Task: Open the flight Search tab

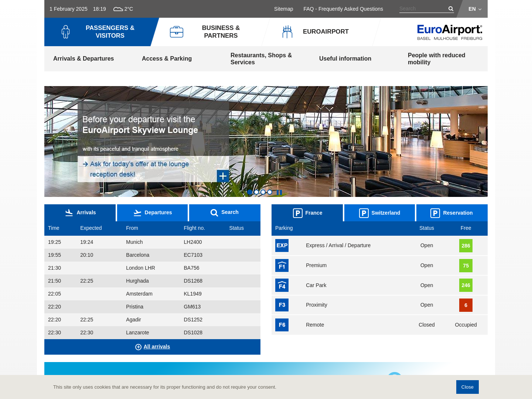Action: [x=225, y=213]
